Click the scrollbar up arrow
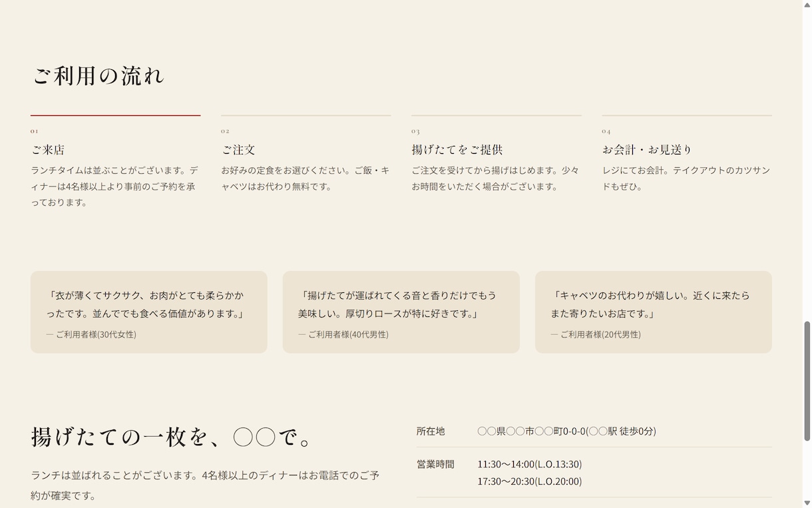The image size is (812, 508). pos(807,5)
